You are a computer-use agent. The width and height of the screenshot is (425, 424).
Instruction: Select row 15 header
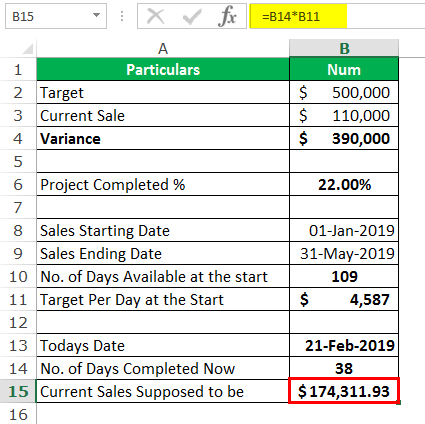coord(18,391)
